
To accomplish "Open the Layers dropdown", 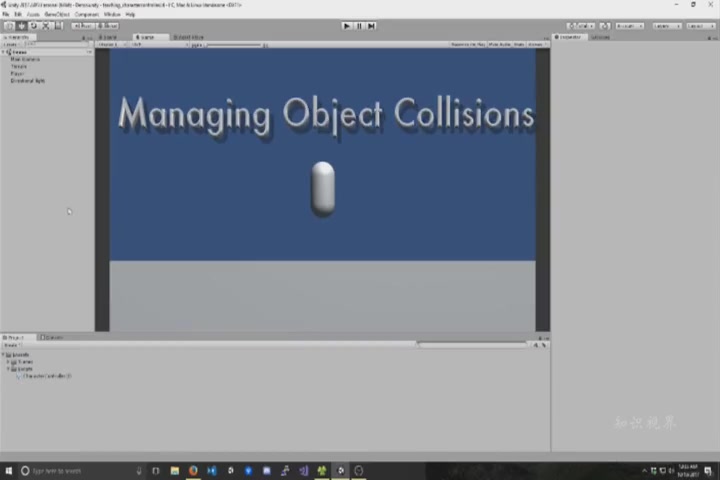I will [x=666, y=25].
